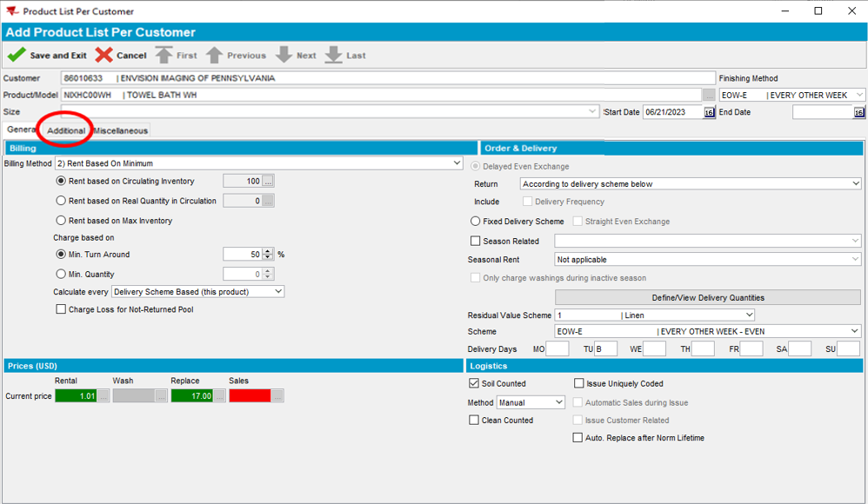Click the Monday delivery days field

click(x=557, y=349)
